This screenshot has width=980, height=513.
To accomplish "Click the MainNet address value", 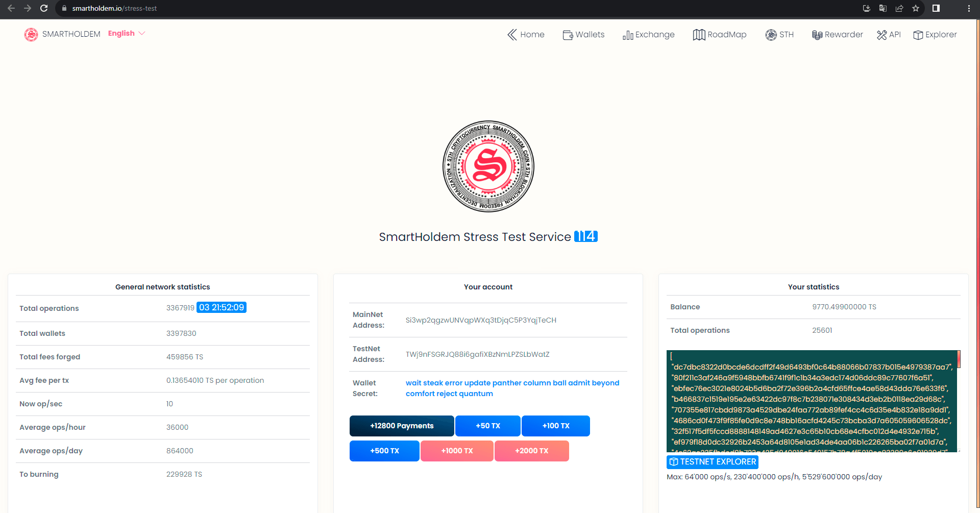I will (481, 320).
